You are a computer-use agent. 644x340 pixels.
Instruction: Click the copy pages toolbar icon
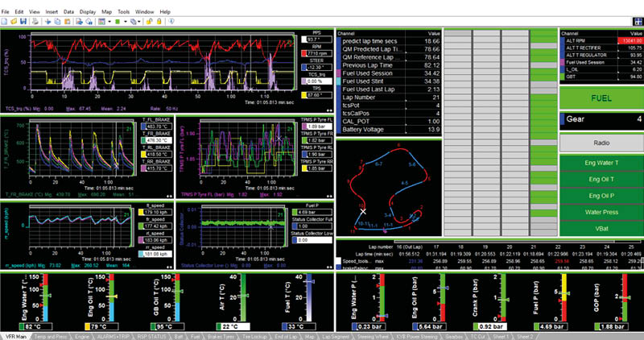click(x=57, y=22)
